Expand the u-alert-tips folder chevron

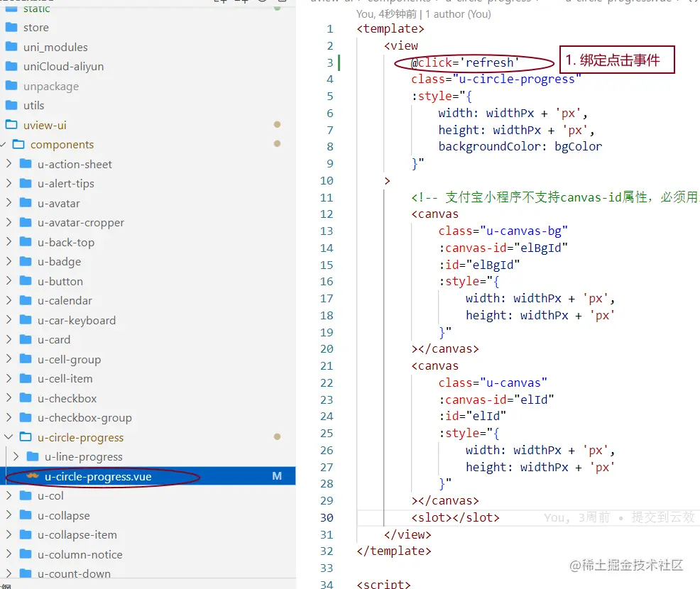point(9,183)
